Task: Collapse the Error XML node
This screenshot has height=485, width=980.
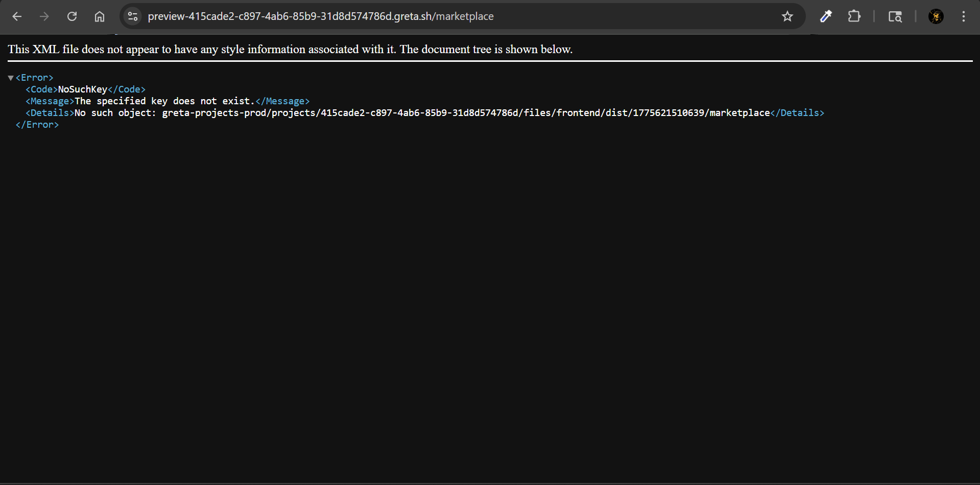Action: pyautogui.click(x=11, y=78)
